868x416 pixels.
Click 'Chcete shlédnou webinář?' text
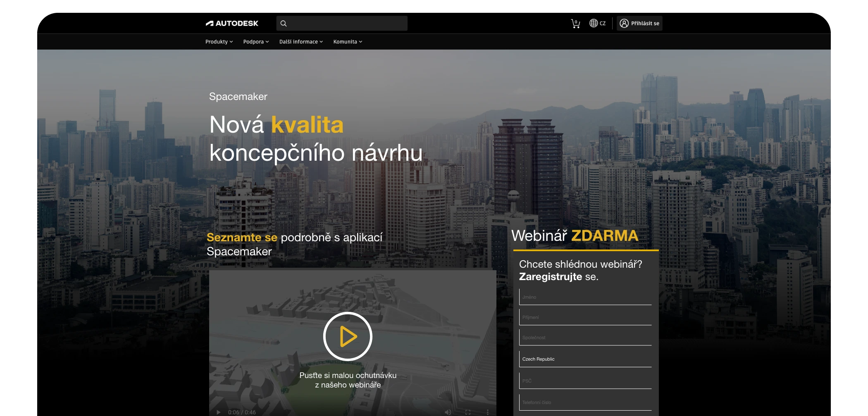[580, 264]
